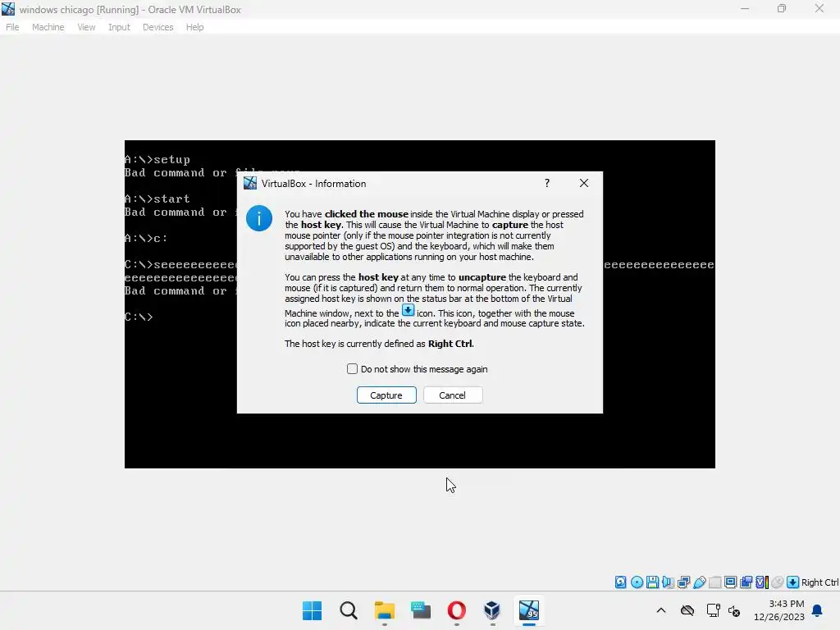Click the optical disc status icon

click(x=637, y=582)
